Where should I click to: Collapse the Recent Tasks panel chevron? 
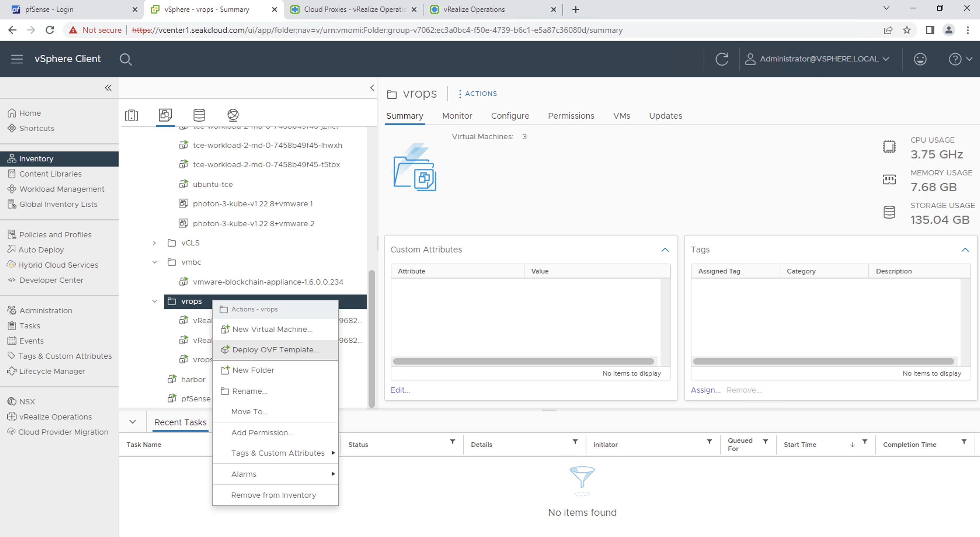(132, 422)
